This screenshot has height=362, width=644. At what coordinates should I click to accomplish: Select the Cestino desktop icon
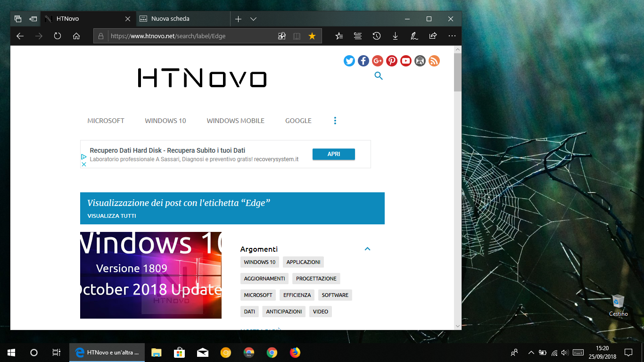[618, 305]
